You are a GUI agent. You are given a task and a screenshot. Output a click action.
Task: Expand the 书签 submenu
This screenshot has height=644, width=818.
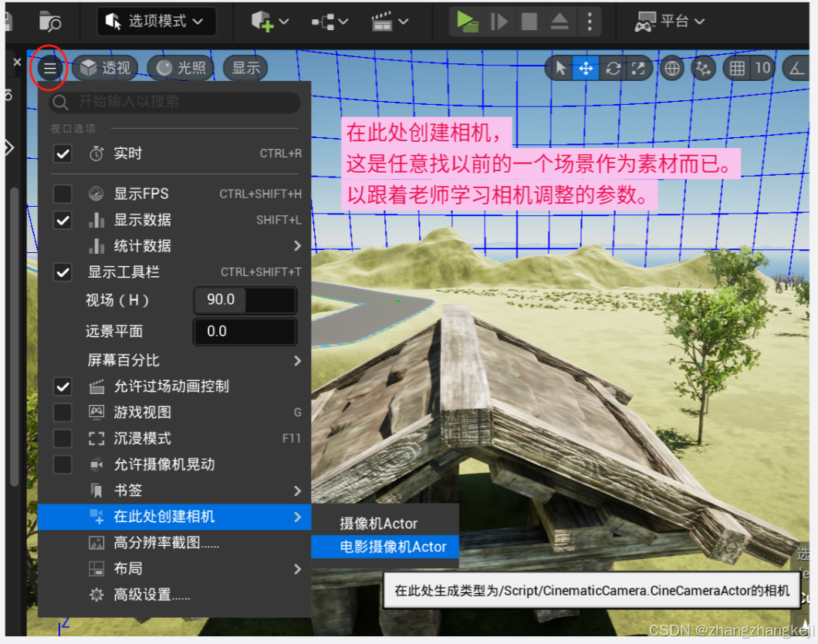click(127, 490)
